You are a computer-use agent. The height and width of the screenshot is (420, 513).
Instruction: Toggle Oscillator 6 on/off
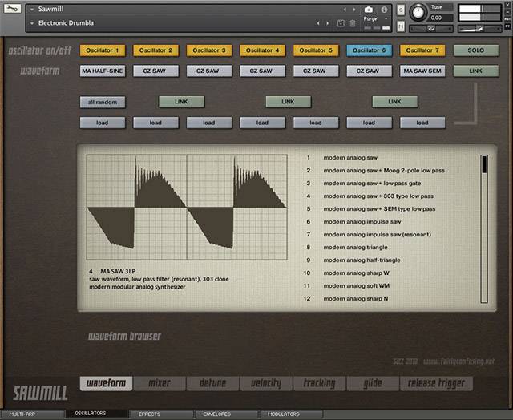click(369, 50)
